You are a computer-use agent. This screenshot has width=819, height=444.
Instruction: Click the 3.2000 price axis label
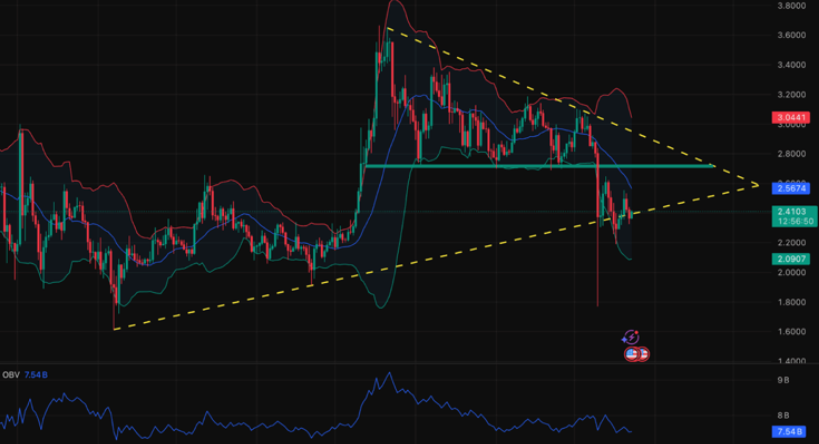[x=791, y=95]
